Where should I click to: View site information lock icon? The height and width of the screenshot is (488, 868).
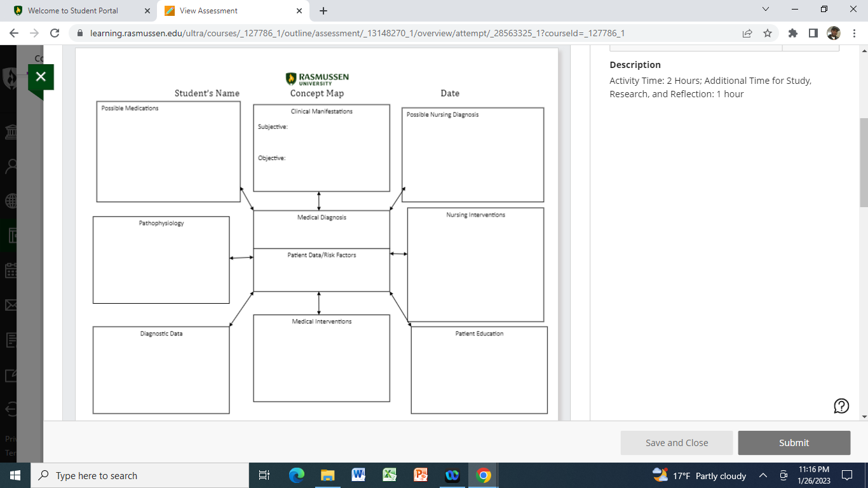click(80, 33)
